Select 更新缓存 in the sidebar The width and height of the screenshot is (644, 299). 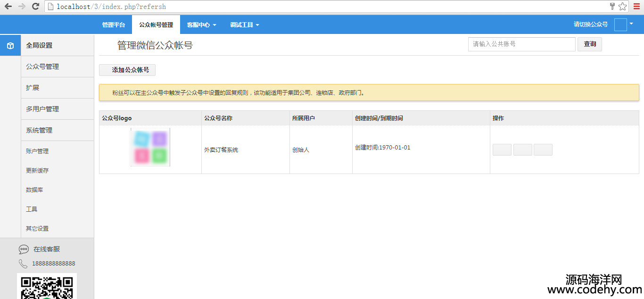pyautogui.click(x=37, y=171)
